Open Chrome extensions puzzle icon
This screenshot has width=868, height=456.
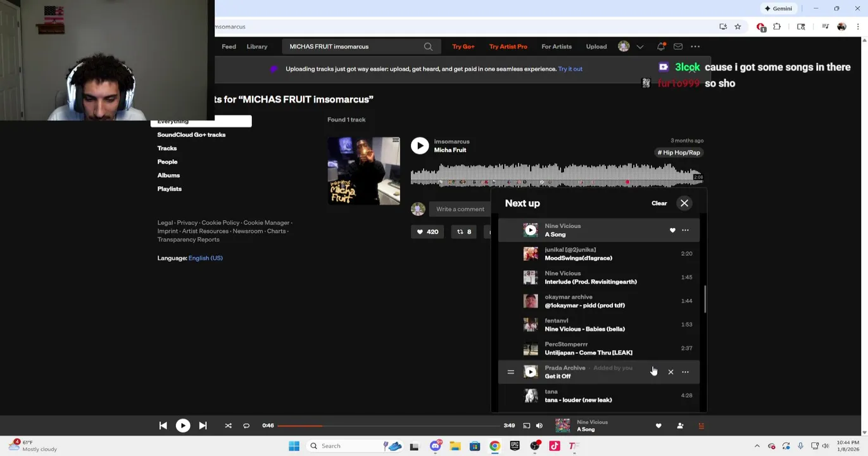coord(777,27)
